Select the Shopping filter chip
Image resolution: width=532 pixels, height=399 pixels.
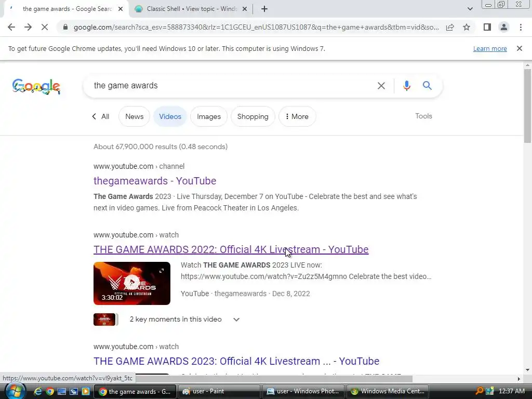253,116
